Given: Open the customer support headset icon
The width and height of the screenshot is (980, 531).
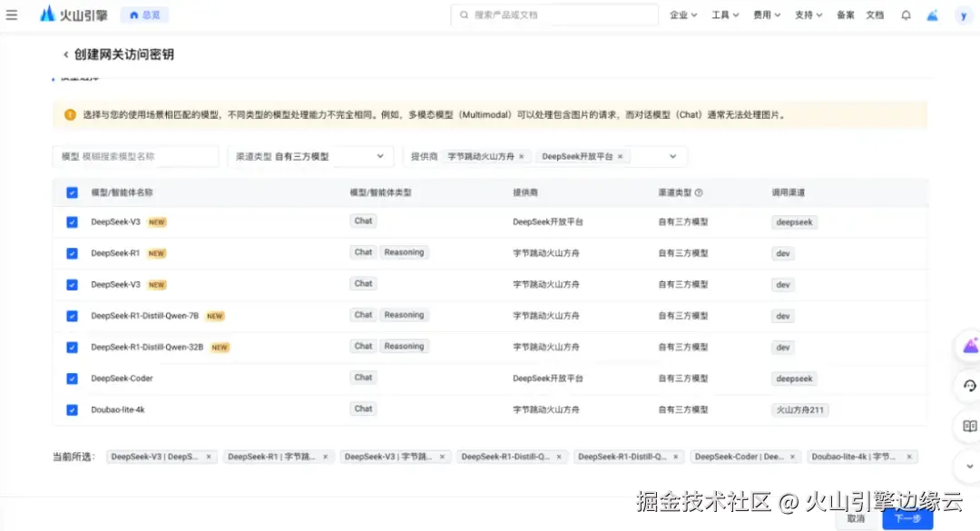Looking at the screenshot, I should [967, 385].
